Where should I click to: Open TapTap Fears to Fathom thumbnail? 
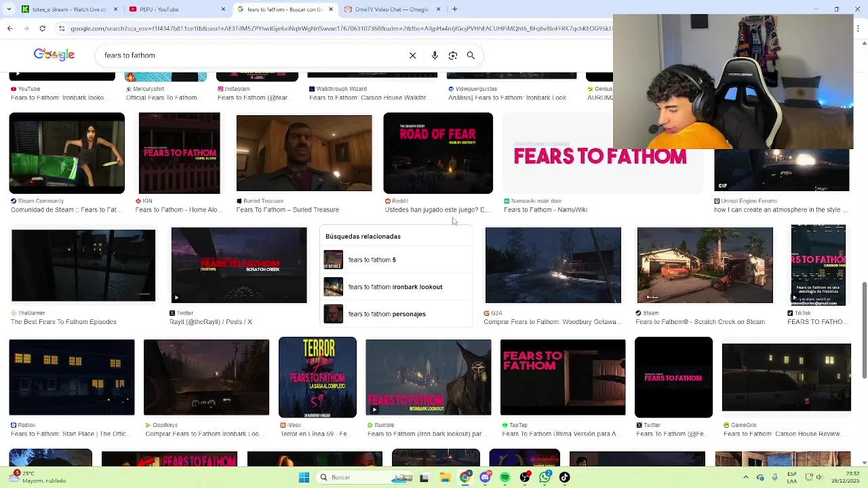pos(563,378)
